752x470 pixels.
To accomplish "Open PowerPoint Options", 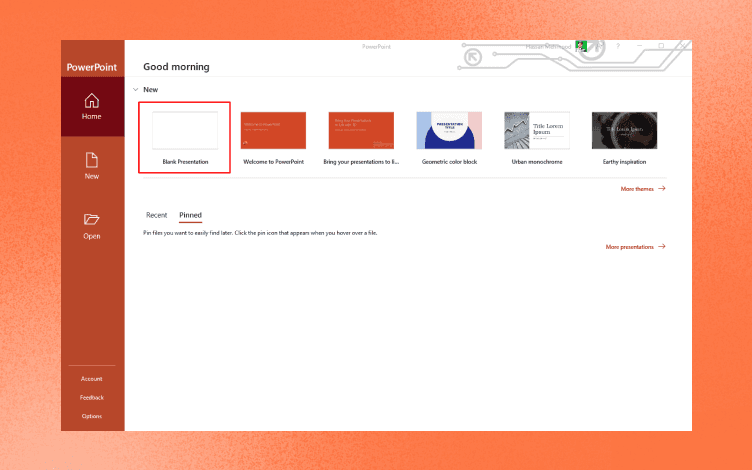I will [92, 416].
